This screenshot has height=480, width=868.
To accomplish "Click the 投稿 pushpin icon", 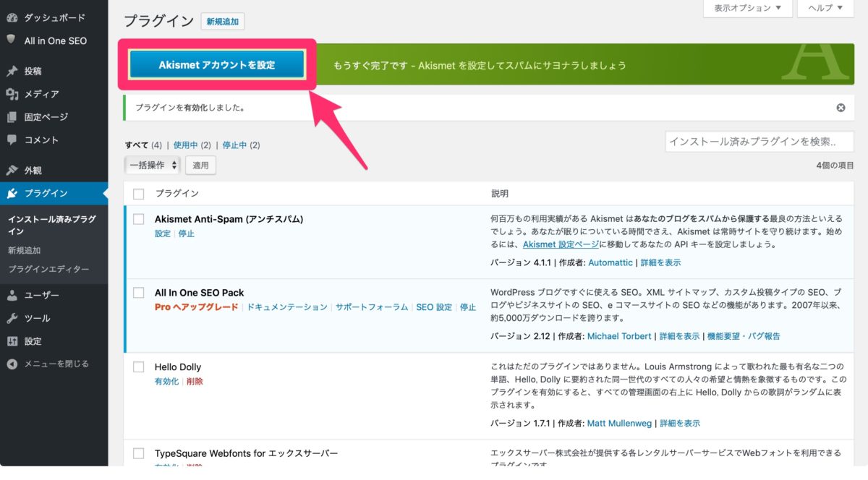I will (12, 71).
